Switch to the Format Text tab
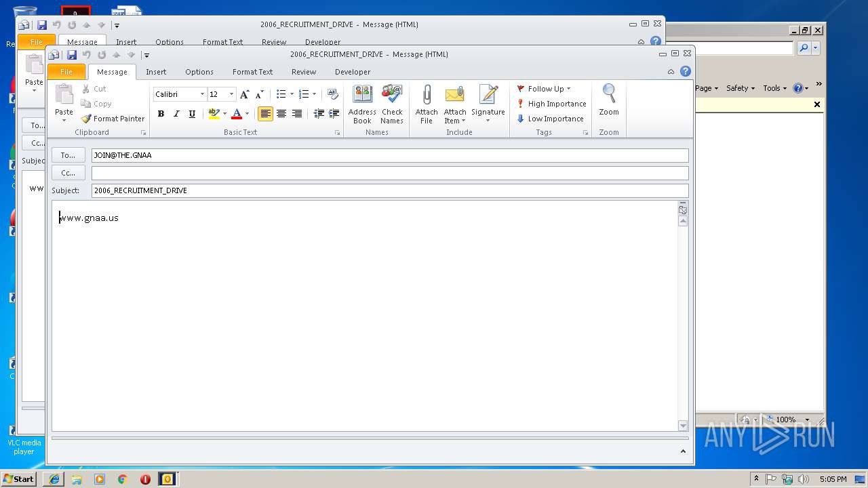This screenshot has height=488, width=868. (x=252, y=72)
